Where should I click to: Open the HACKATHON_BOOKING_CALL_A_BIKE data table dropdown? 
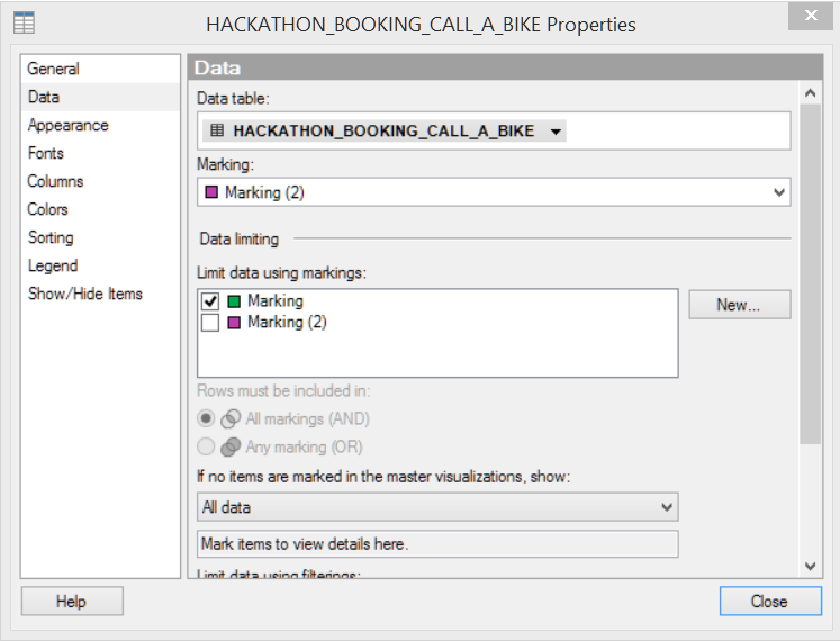(556, 132)
